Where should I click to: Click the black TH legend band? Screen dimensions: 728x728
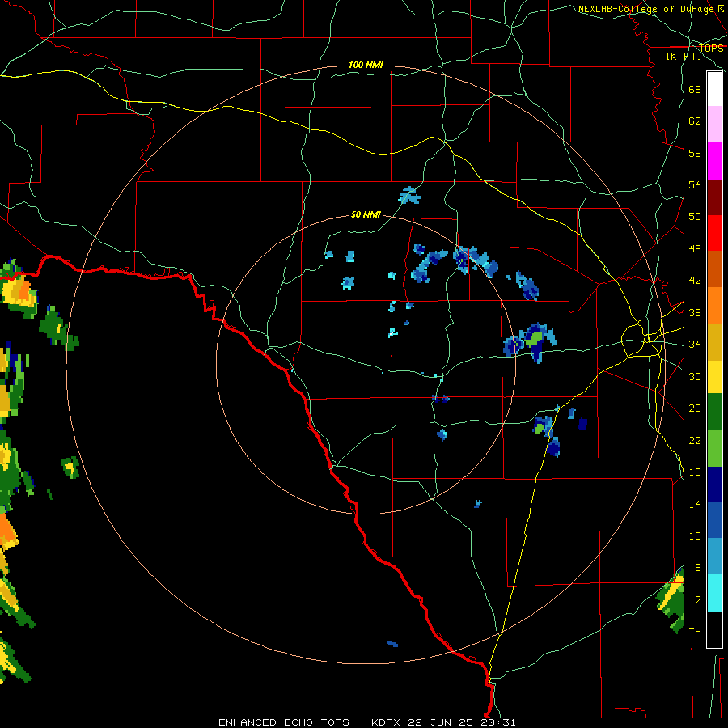click(x=714, y=629)
